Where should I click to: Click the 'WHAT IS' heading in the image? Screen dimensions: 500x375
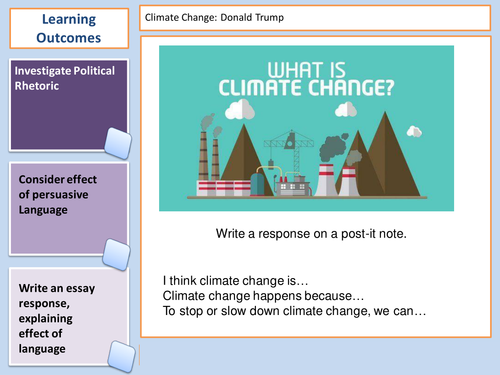tap(306, 70)
